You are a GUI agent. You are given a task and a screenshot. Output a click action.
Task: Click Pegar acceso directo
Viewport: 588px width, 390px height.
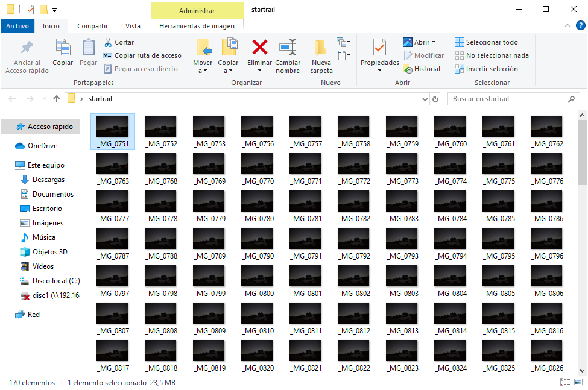coord(141,69)
